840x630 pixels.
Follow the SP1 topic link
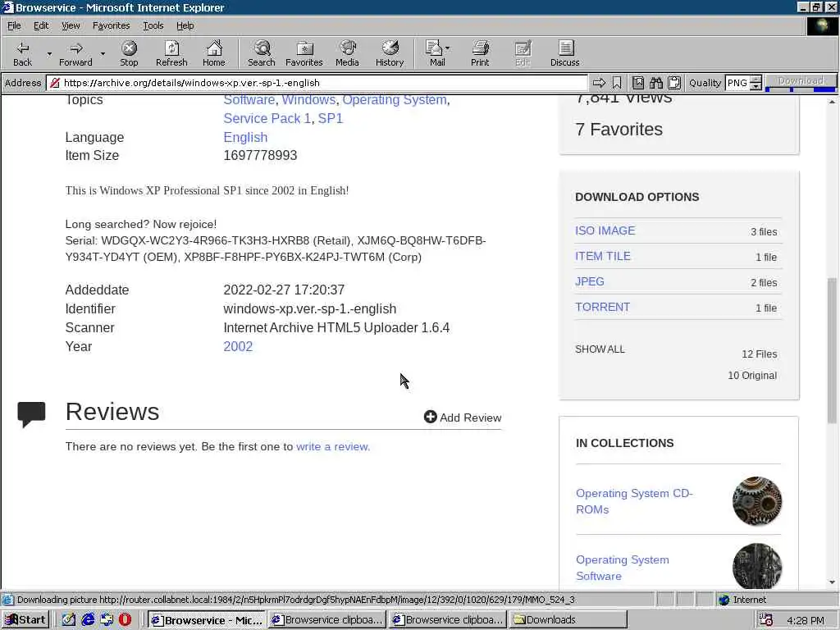pos(331,118)
